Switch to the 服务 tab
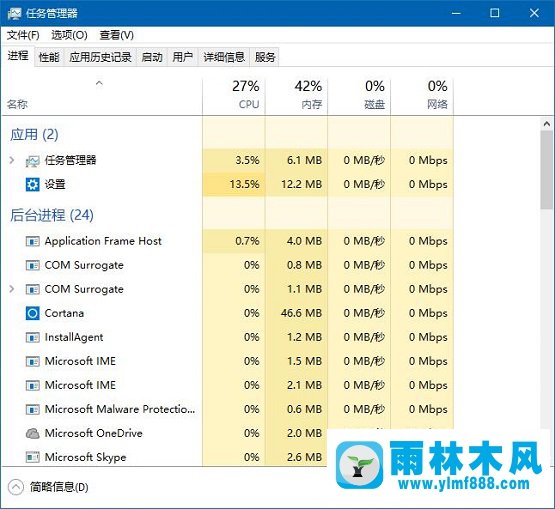Viewport: 555px width, 509px height. pos(264,57)
